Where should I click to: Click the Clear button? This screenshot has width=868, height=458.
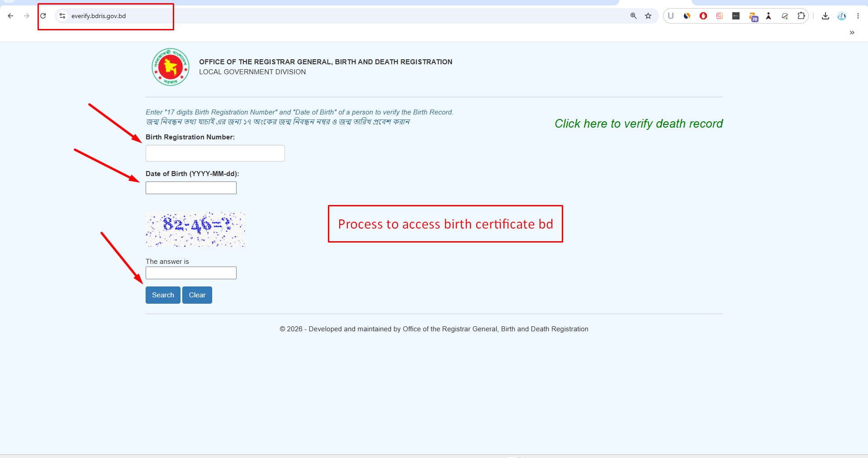tap(197, 295)
